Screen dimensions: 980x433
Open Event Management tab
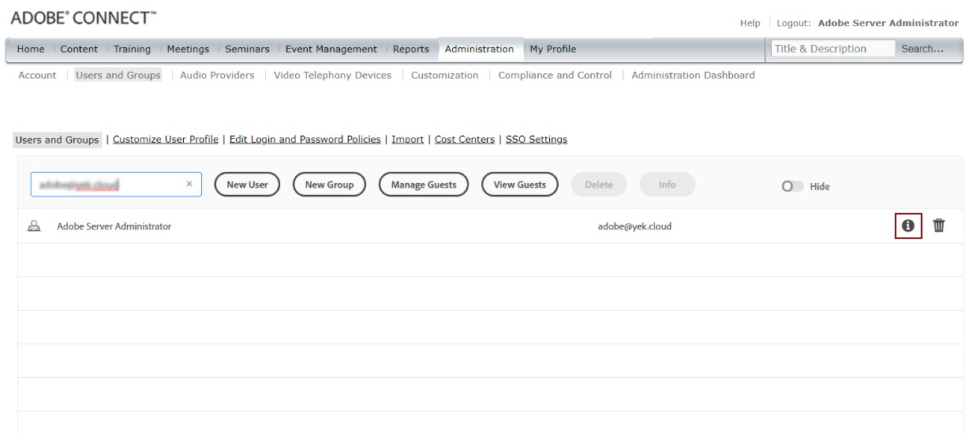click(331, 49)
